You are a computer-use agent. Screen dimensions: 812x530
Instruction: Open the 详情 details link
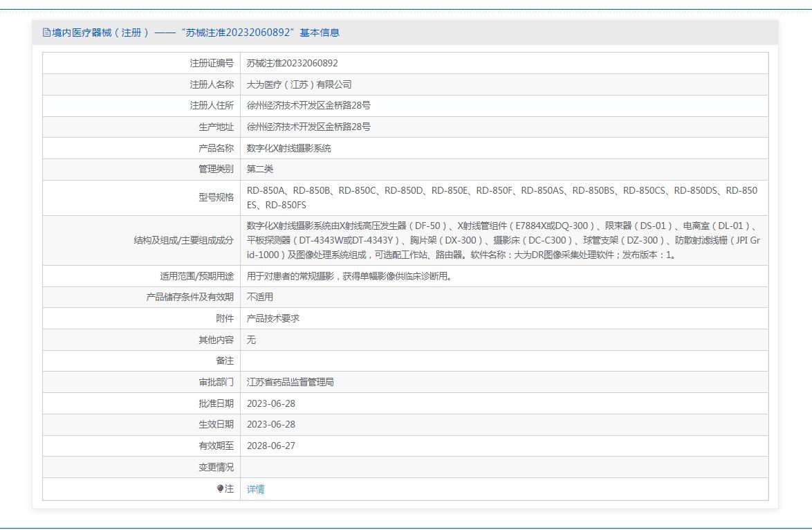pos(255,489)
